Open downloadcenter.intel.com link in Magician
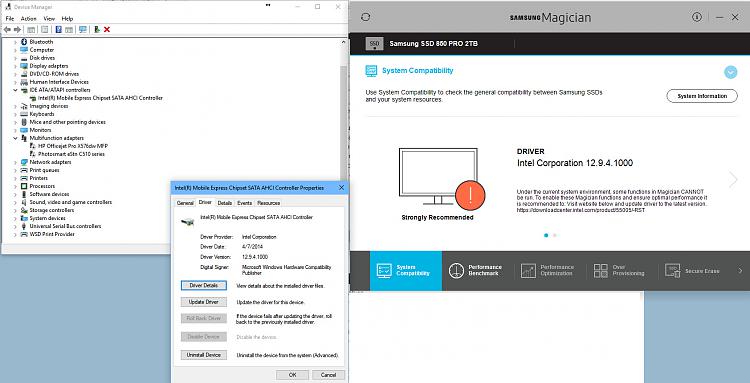Viewport: 750px width, 383px height. pyautogui.click(x=581, y=210)
